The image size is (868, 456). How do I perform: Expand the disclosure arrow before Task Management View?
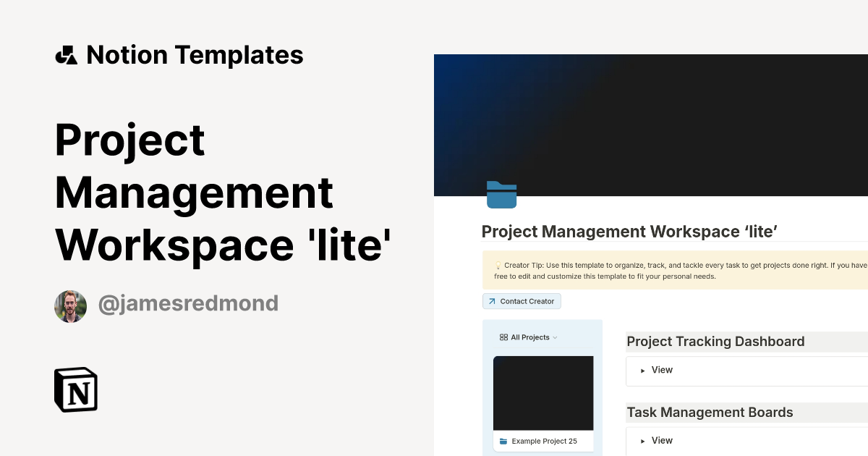[x=644, y=440]
